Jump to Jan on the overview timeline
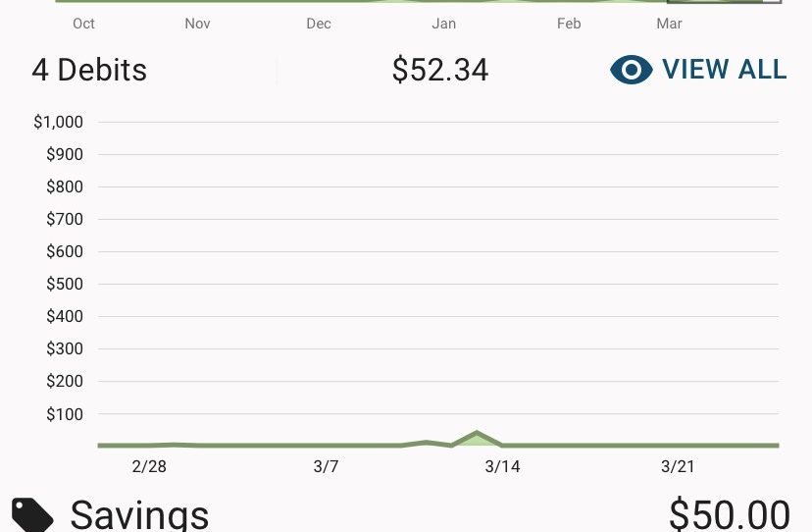 coord(444,24)
